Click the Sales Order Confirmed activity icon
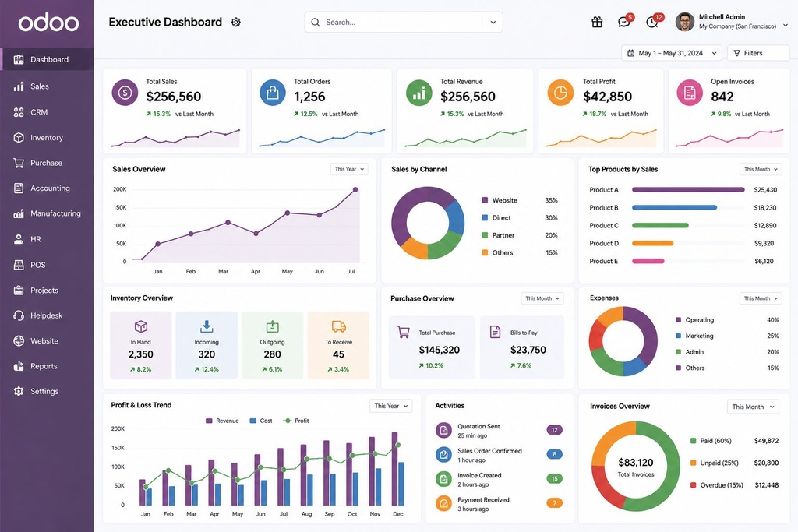 [x=443, y=454]
